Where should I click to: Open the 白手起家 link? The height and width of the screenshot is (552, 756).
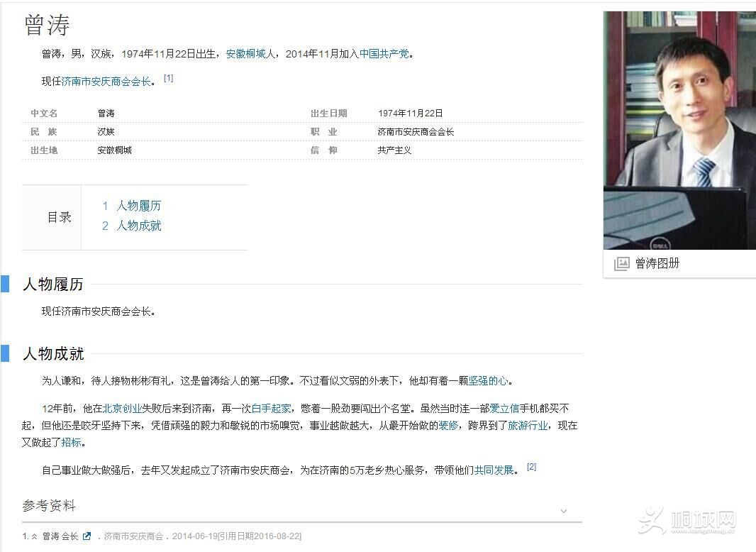point(271,409)
